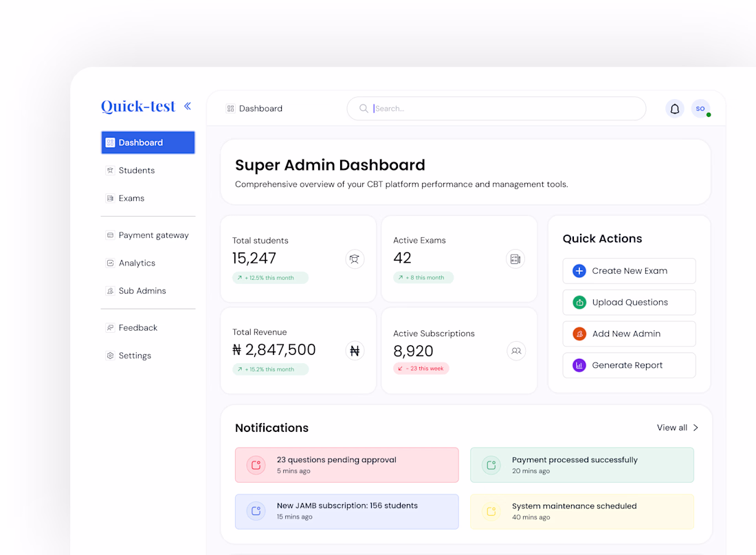Click the 8,920 subscriptions value
Screen dimensions: 756x555
(x=413, y=351)
